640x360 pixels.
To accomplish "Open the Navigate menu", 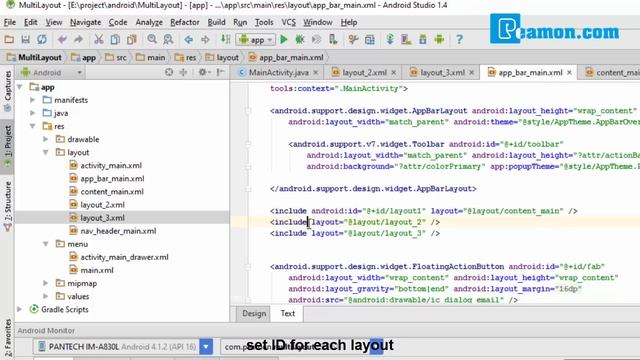I will [85, 22].
